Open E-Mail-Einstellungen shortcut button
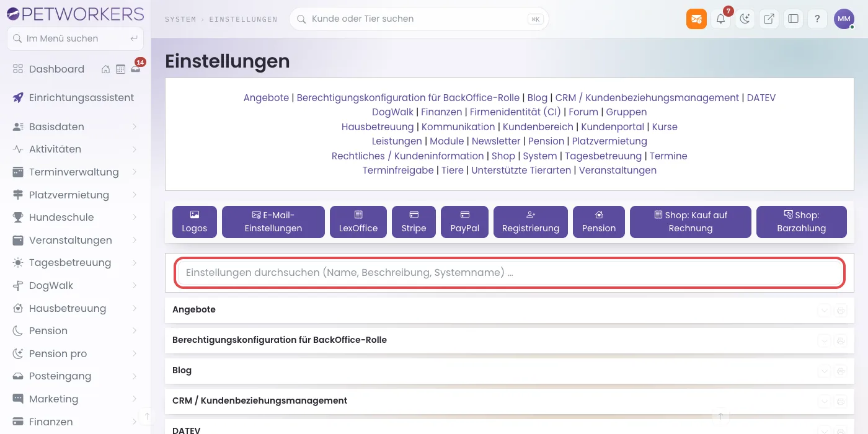868x434 pixels. 273,222
